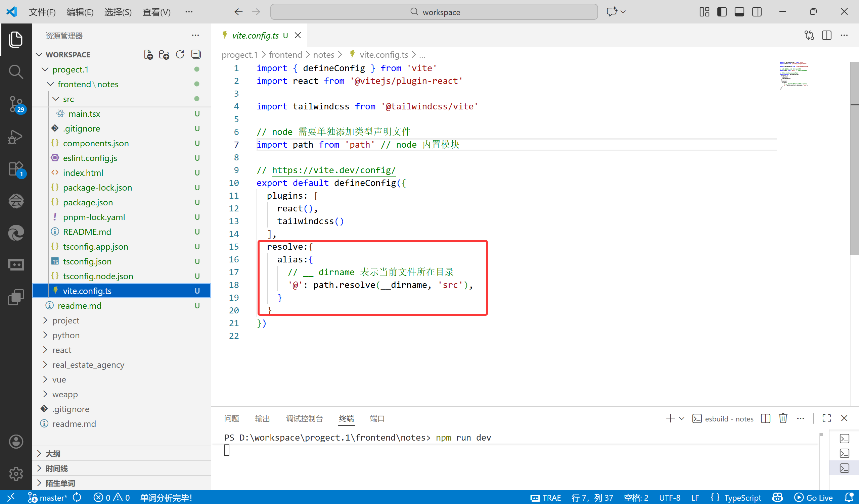The width and height of the screenshot is (859, 504).
Task: Collapse all folders in explorer
Action: (x=196, y=54)
